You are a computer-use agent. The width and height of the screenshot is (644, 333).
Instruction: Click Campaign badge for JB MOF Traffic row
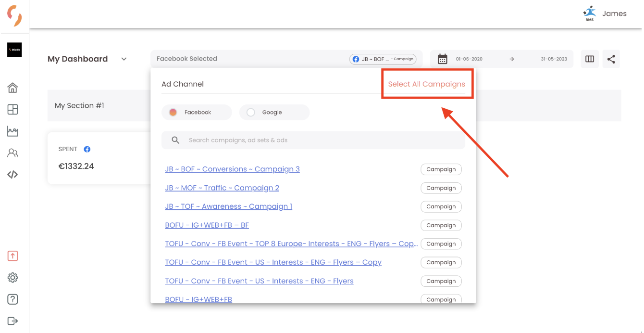[x=441, y=188]
